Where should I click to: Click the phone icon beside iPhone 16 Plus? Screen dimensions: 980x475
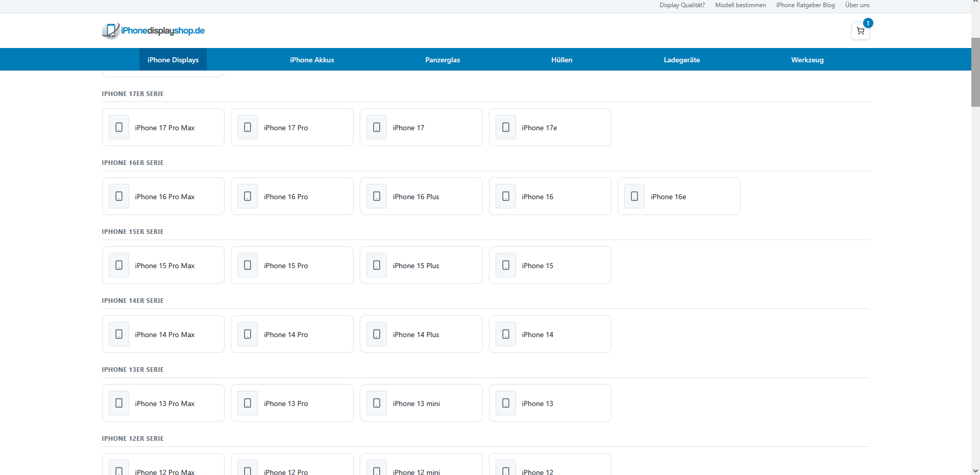pyautogui.click(x=377, y=196)
